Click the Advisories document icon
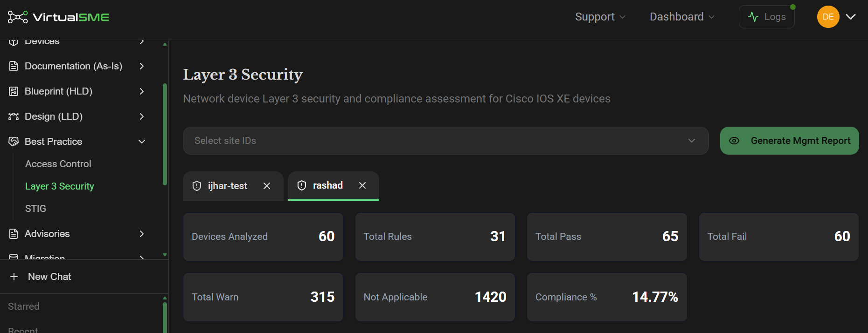Image resolution: width=868 pixels, height=333 pixels. pos(14,234)
